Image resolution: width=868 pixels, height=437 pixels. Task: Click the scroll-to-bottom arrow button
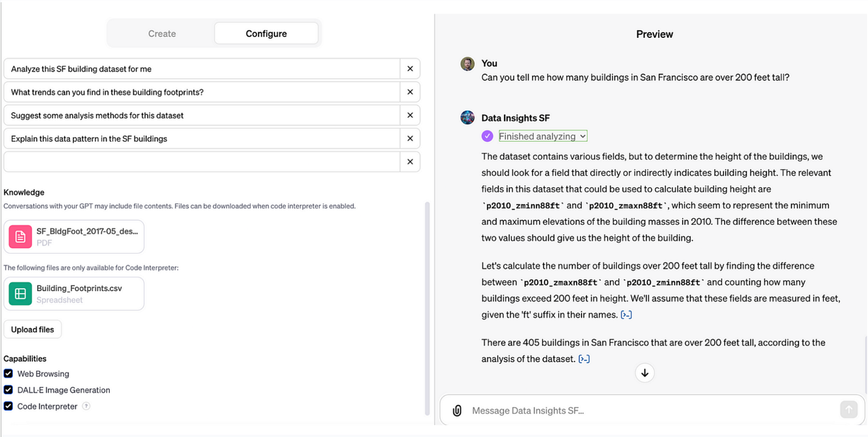pyautogui.click(x=645, y=373)
